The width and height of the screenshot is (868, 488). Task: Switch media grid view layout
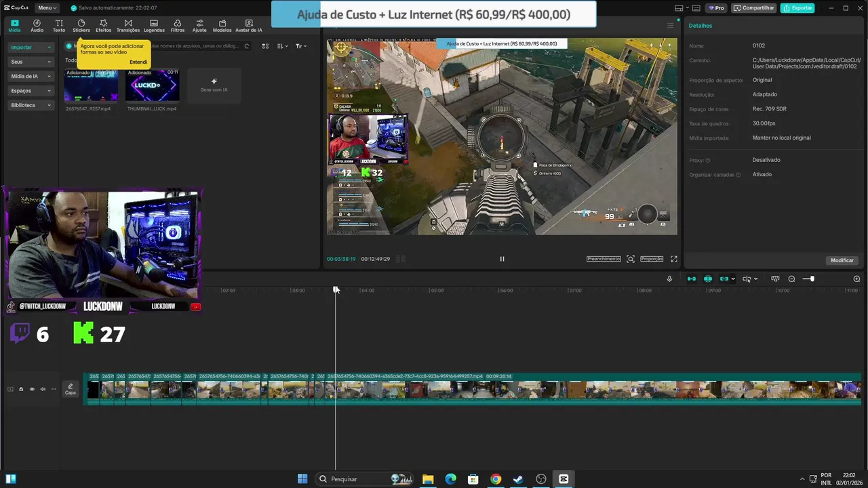click(265, 46)
